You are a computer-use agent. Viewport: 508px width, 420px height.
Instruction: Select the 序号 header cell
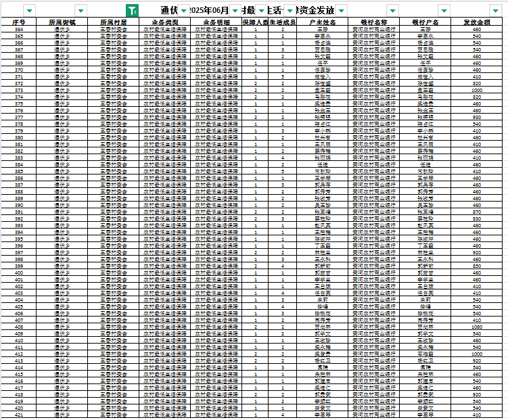19,22
